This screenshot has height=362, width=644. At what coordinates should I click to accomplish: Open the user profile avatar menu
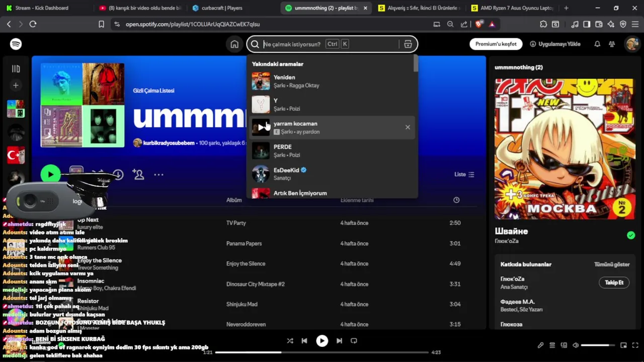(x=632, y=44)
